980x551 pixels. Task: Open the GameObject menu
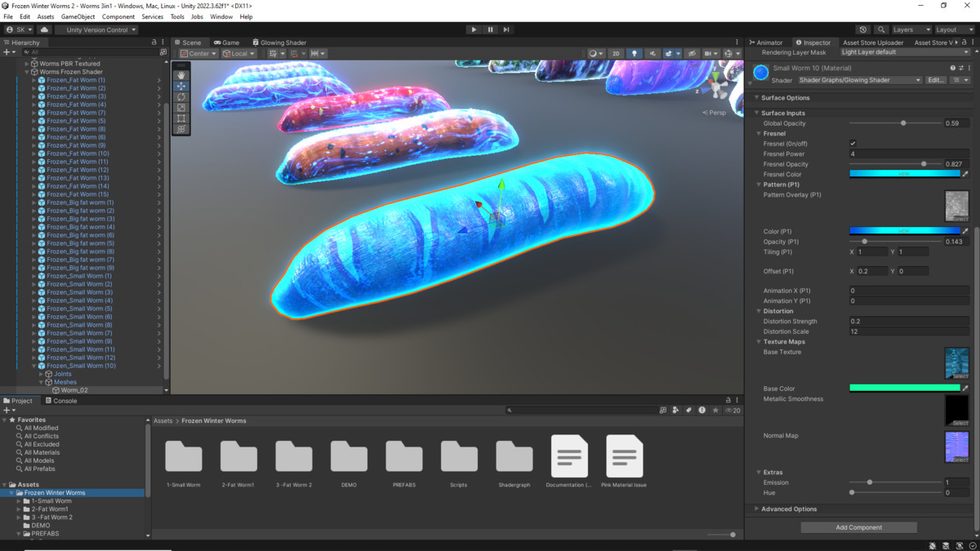[78, 16]
